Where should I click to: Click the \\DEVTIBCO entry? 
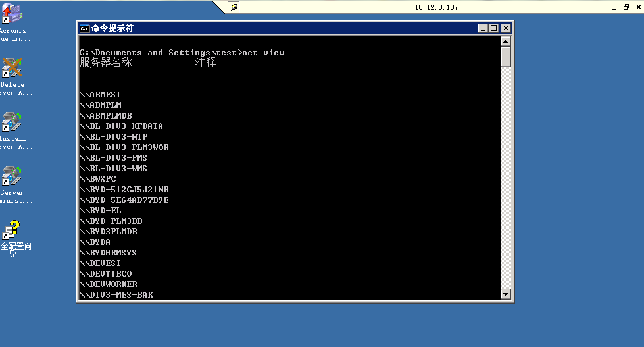[x=105, y=274]
